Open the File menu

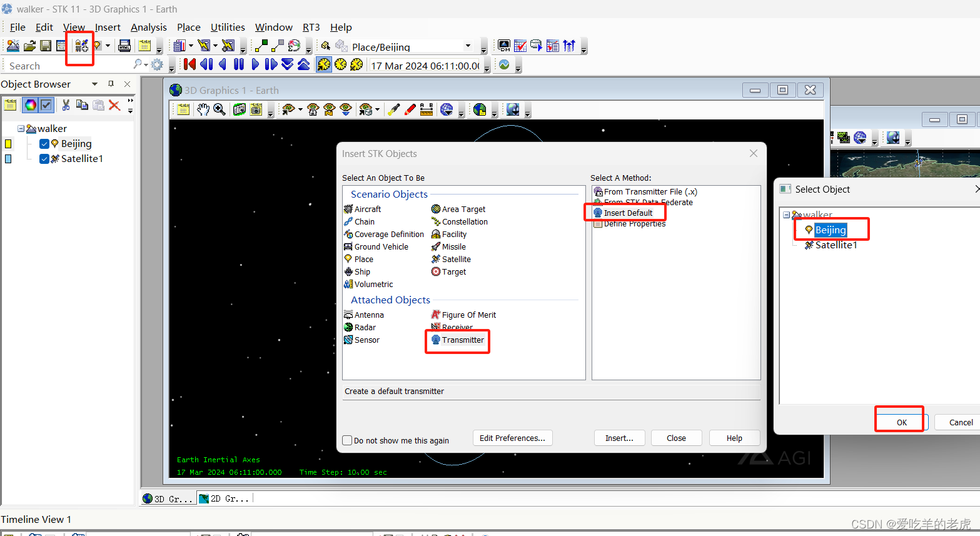(18, 27)
